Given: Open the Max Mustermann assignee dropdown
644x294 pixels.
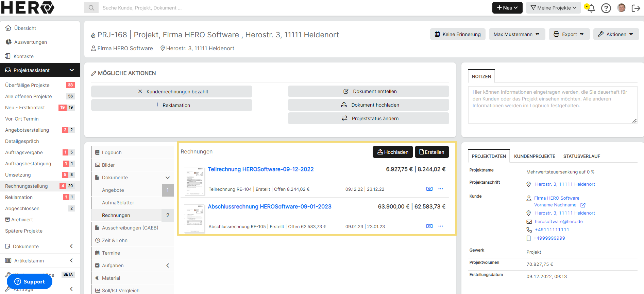Looking at the screenshot, I should tap(517, 34).
